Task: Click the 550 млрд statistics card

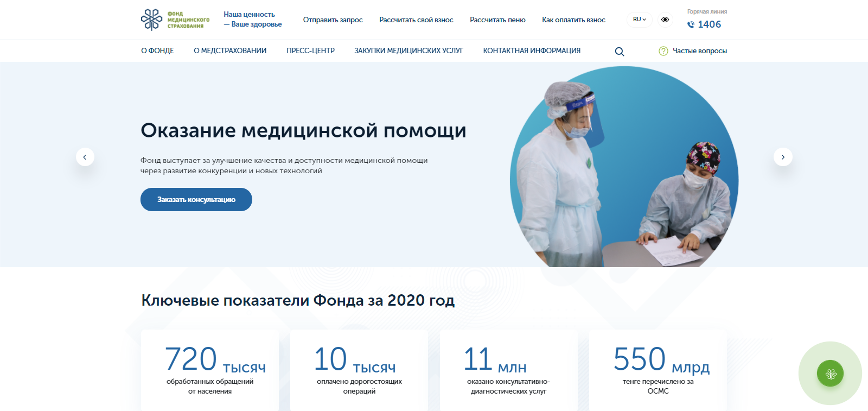Action: pos(658,370)
